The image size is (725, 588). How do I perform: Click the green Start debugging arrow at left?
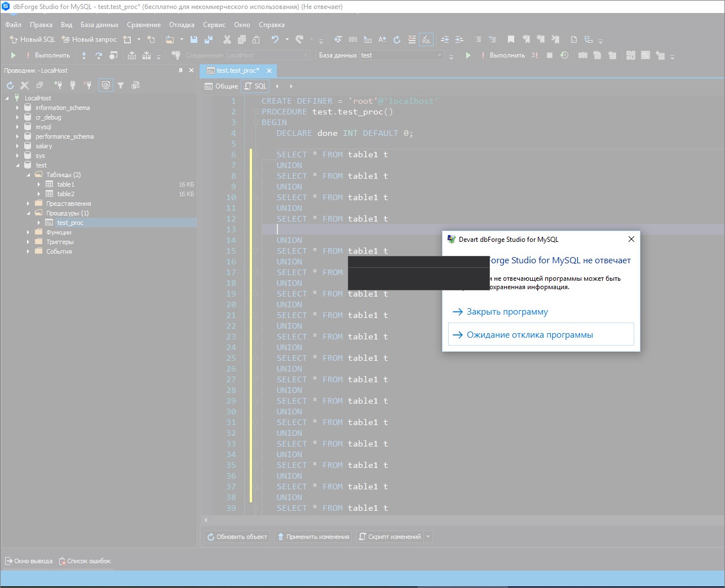pyautogui.click(x=13, y=55)
